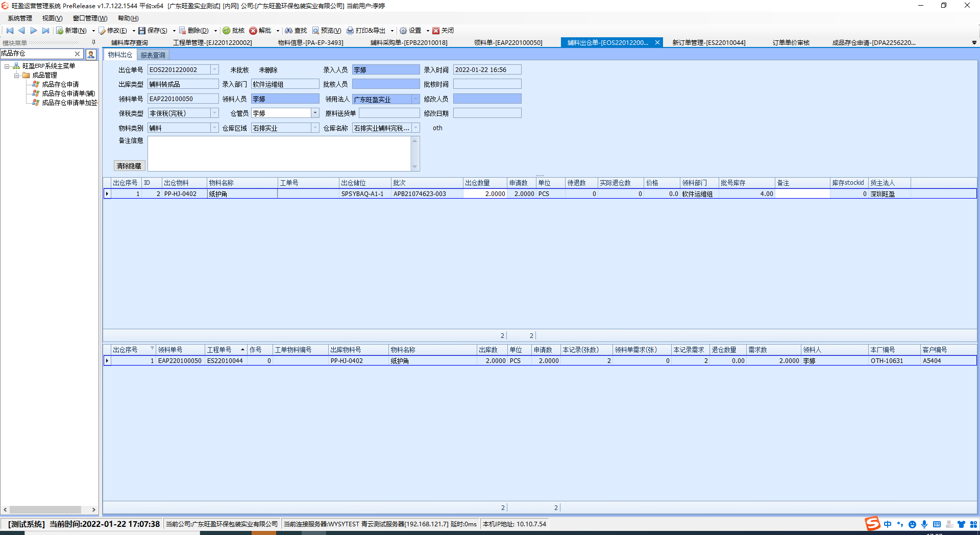Click the red 关闭 close toolbar button
980x535 pixels.
[x=443, y=31]
